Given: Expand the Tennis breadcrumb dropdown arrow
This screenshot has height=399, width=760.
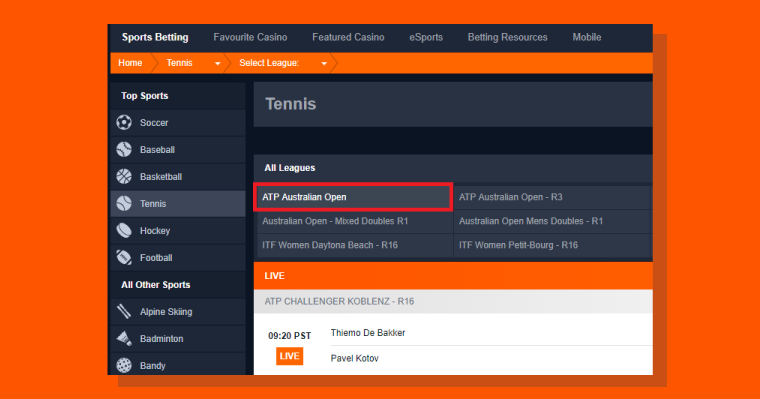Looking at the screenshot, I should point(218,64).
